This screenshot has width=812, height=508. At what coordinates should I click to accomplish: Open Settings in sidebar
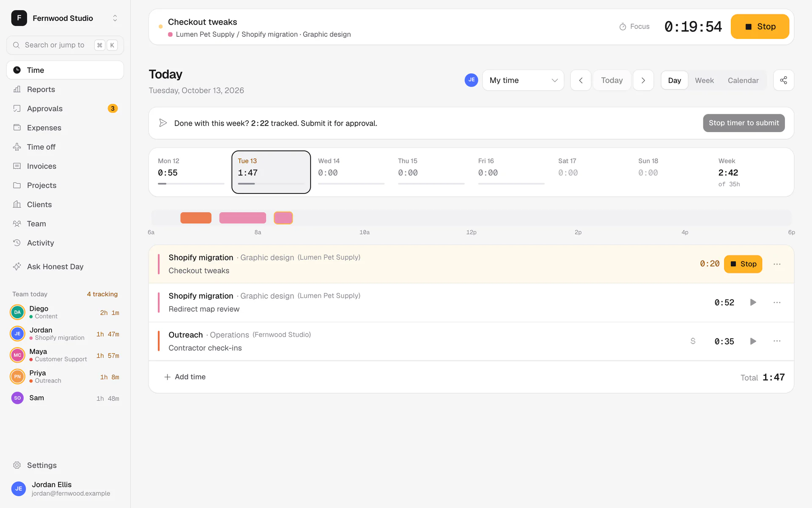pyautogui.click(x=65, y=465)
